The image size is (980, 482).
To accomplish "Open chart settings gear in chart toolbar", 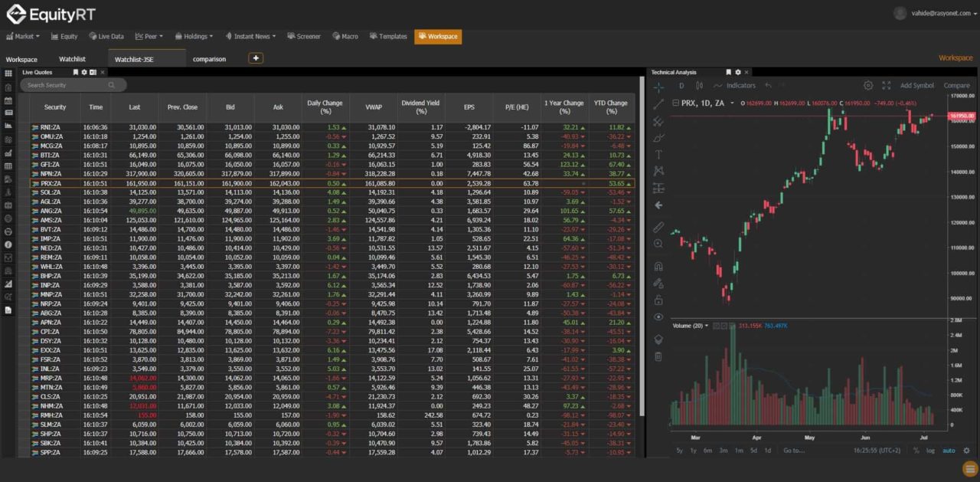I will pyautogui.click(x=868, y=86).
